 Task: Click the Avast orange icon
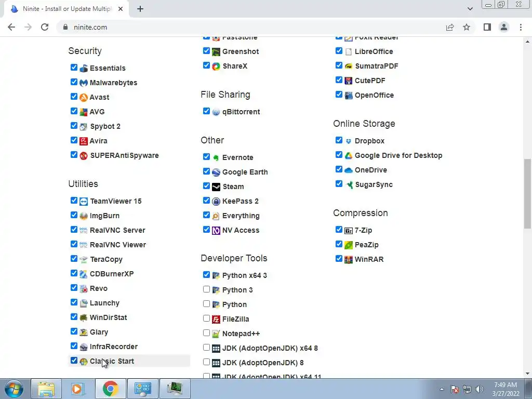pos(84,97)
